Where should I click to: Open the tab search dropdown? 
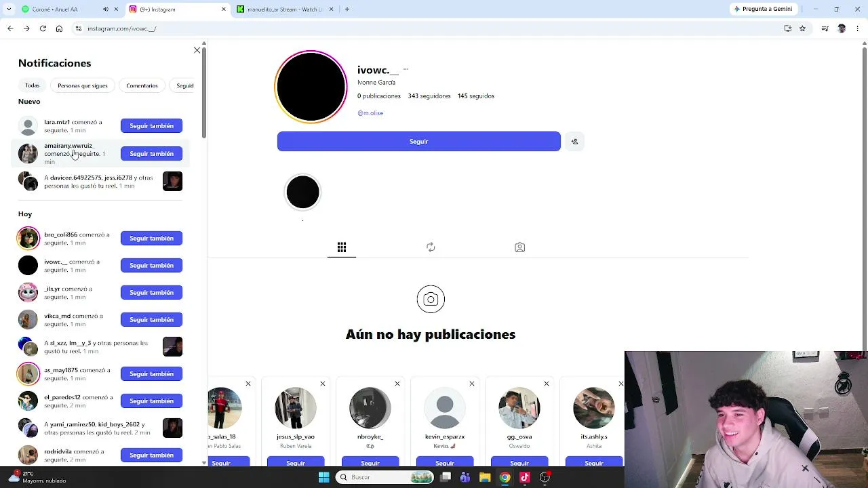click(9, 9)
